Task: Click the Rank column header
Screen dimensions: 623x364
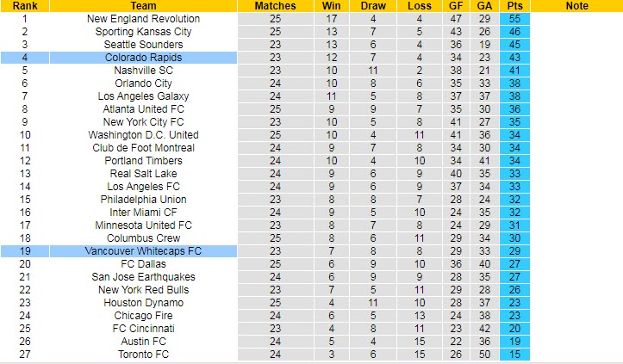Action: click(x=25, y=6)
